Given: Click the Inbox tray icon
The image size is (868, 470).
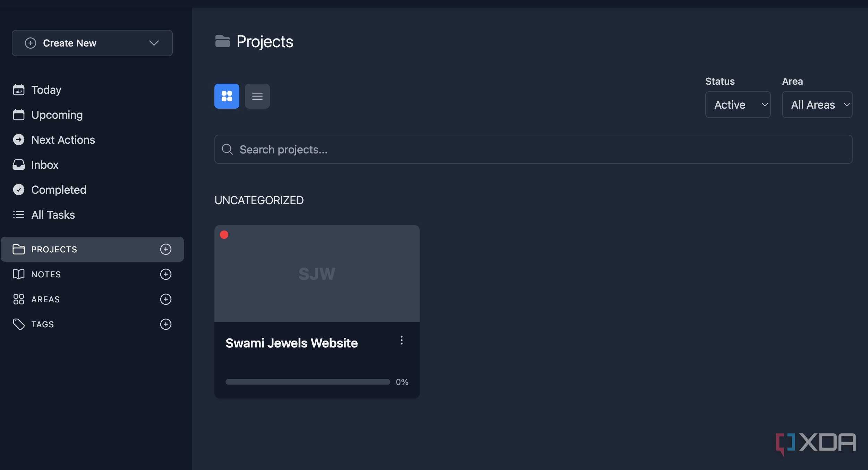Looking at the screenshot, I should pos(19,165).
